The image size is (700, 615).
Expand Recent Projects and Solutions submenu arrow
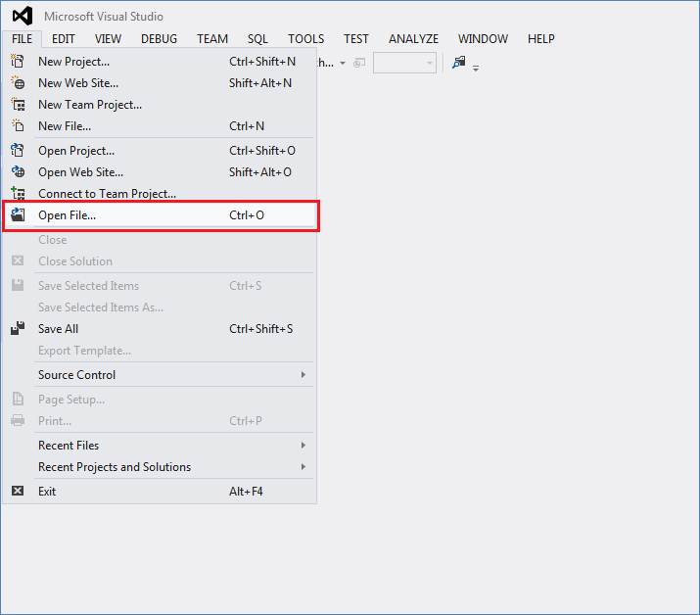[303, 466]
